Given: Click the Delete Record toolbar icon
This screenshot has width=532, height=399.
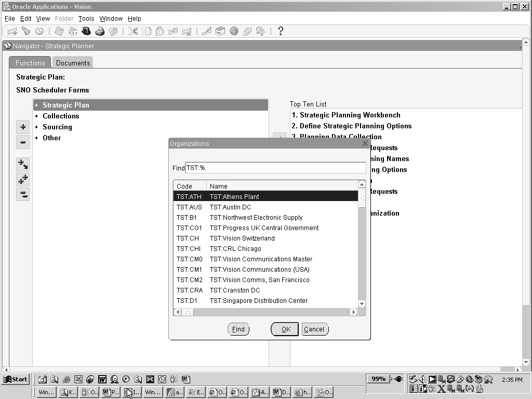Looking at the screenshot, I should tap(187, 31).
